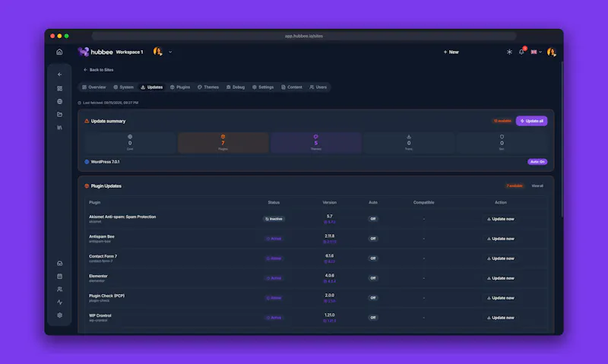The width and height of the screenshot is (608, 364).
Task: Click the Workspace 1 label
Action: pos(129,52)
